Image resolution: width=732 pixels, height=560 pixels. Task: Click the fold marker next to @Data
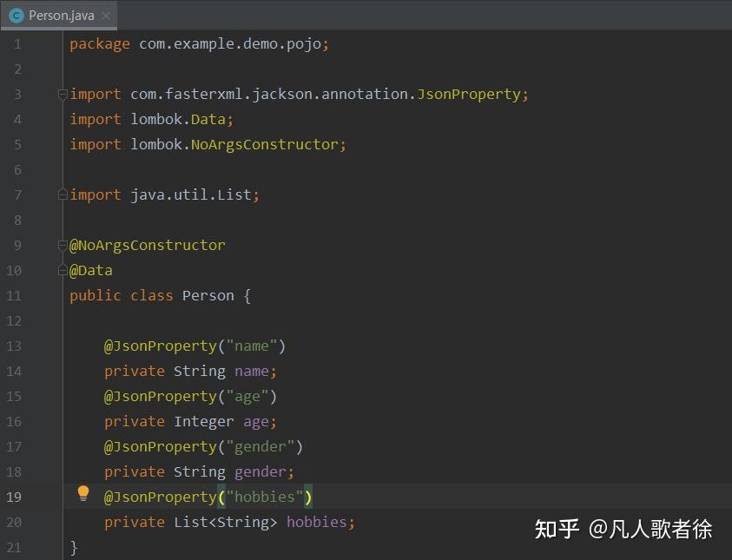pyautogui.click(x=62, y=270)
